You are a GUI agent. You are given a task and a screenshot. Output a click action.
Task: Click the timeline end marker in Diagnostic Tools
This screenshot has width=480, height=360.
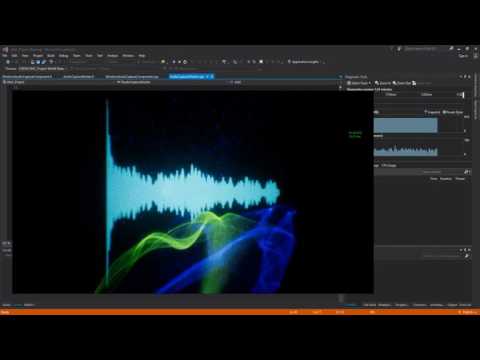tap(463, 95)
